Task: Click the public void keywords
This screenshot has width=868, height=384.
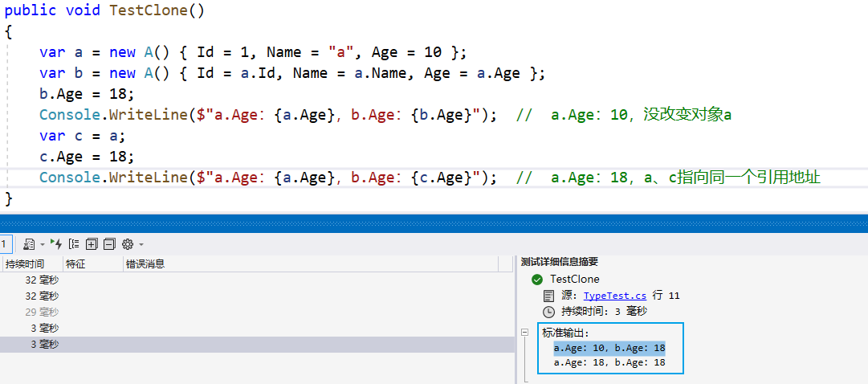Action: pos(52,10)
